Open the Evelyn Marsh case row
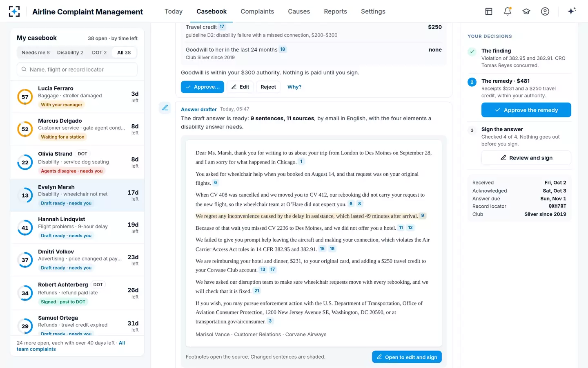 (x=77, y=195)
